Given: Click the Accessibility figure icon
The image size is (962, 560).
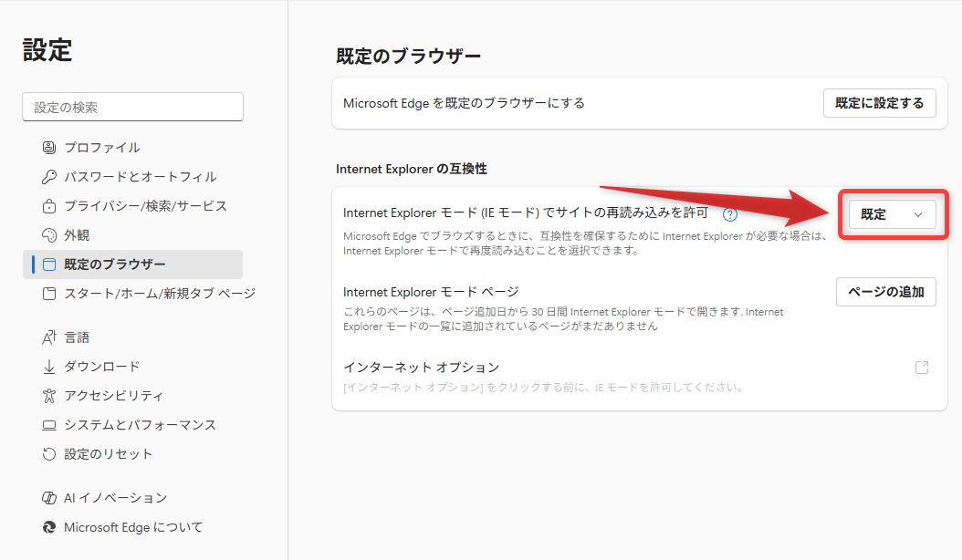Looking at the screenshot, I should click(x=49, y=396).
